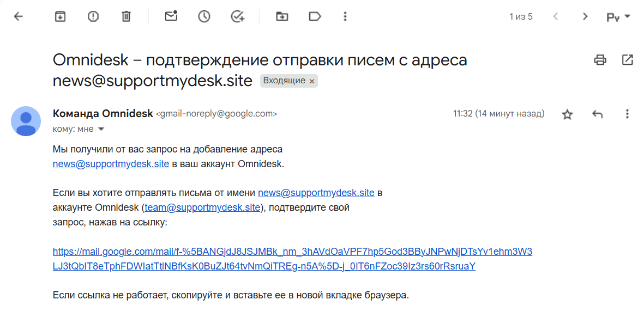The image size is (644, 312).
Task: Go to the next email
Action: pyautogui.click(x=585, y=16)
